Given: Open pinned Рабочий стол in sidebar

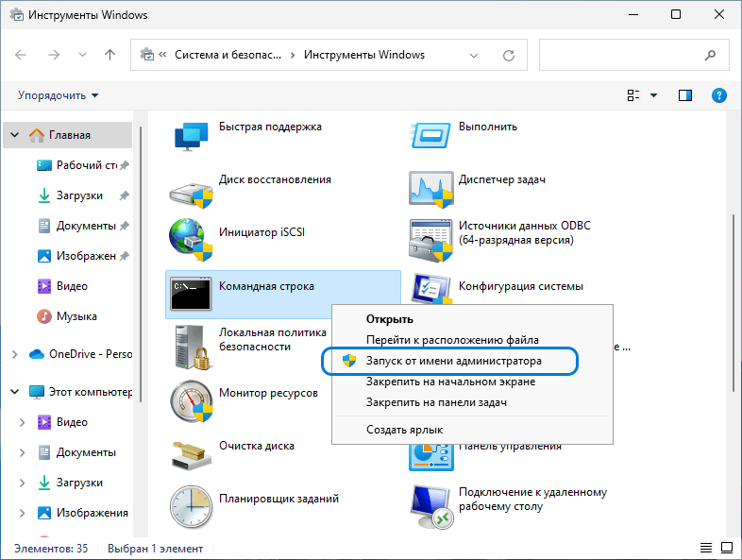Looking at the screenshot, I should (83, 165).
